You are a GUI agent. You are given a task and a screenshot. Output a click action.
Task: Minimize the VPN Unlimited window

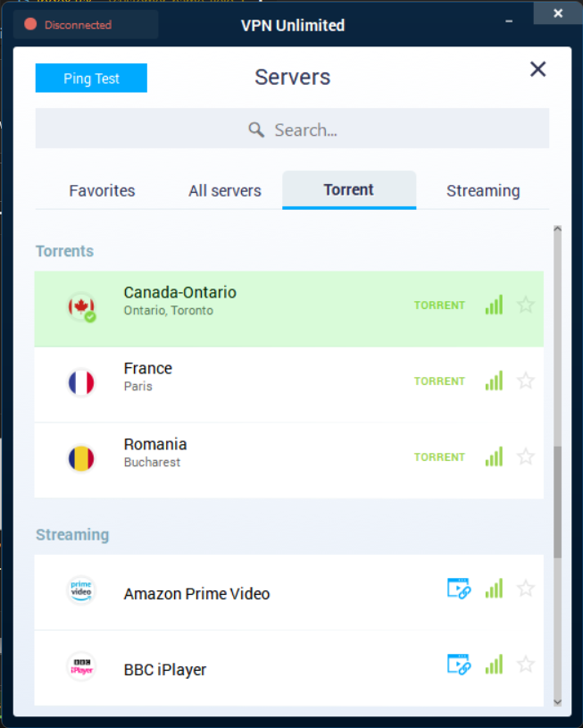[x=509, y=21]
